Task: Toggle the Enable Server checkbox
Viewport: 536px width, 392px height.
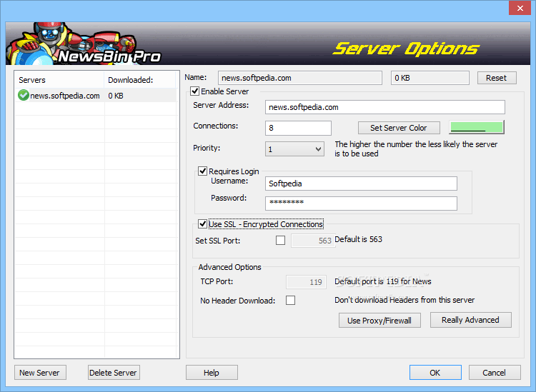Action: [195, 91]
